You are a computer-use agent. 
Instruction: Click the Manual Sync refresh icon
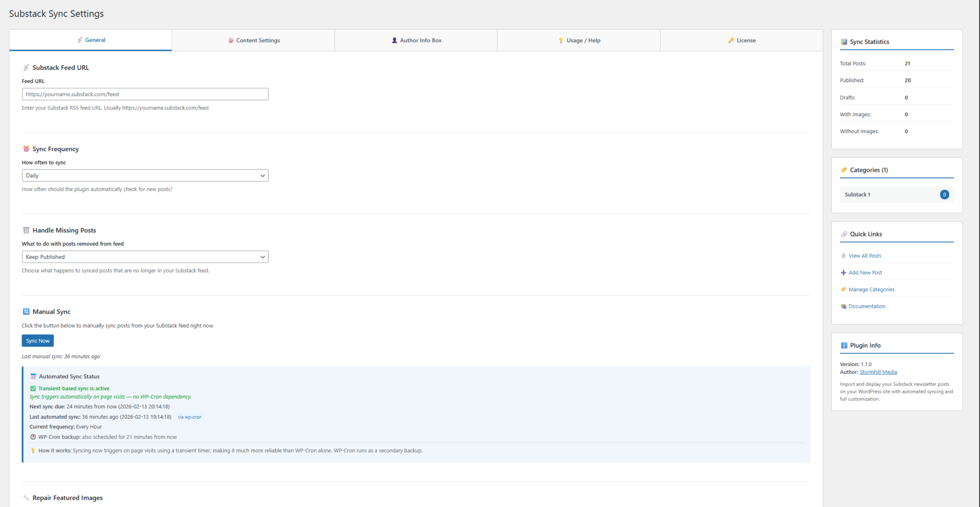(x=26, y=312)
